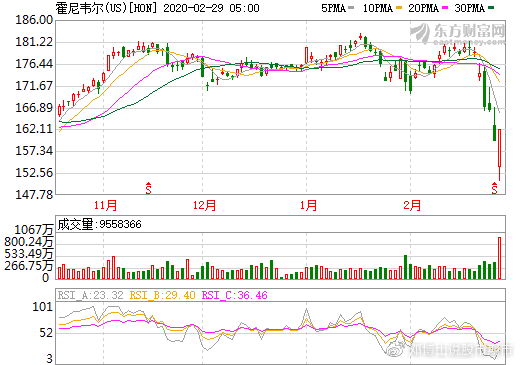Screen dimensions: 520x365
Task: Click the red S marker in November
Action: coord(148,188)
